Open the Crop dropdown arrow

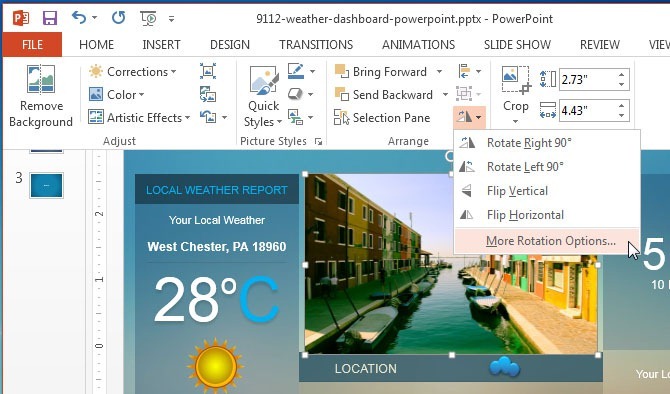pyautogui.click(x=515, y=121)
